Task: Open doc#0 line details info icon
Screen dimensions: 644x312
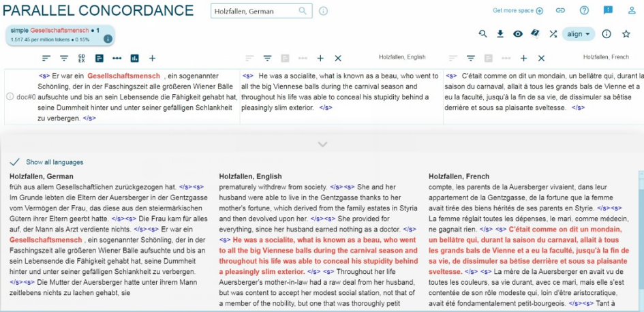Action: tap(10, 97)
